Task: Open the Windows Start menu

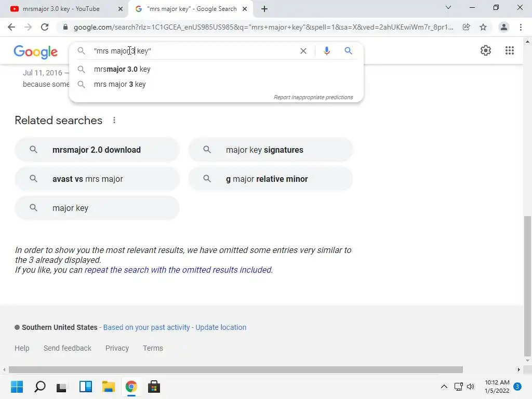Action: point(17,387)
